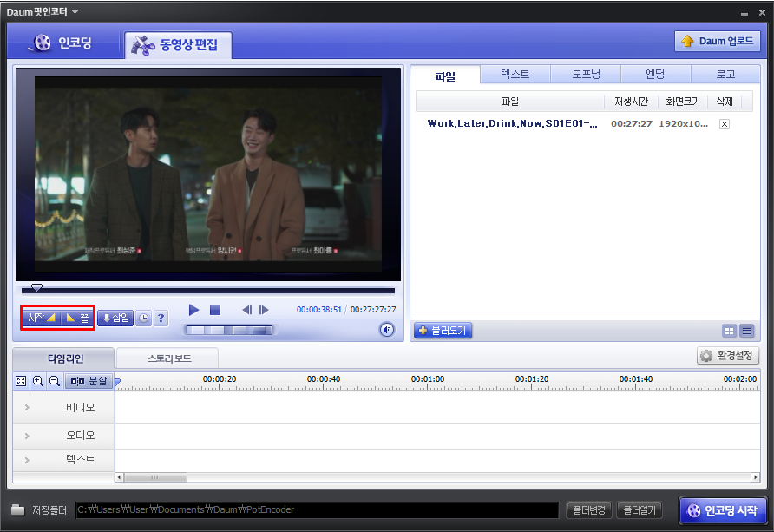This screenshot has width=774, height=532.
Task: Click the 화면크기 column header
Action: pos(683,102)
